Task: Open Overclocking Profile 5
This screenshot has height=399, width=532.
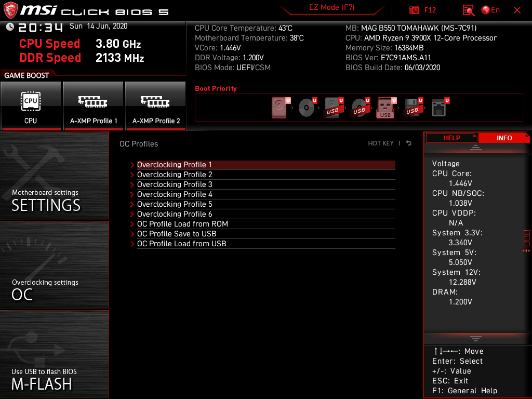Action: [266, 204]
